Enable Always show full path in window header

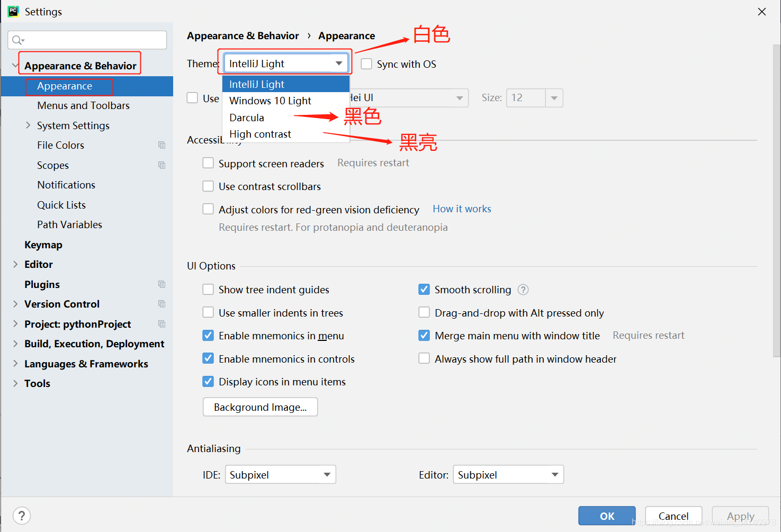(424, 358)
